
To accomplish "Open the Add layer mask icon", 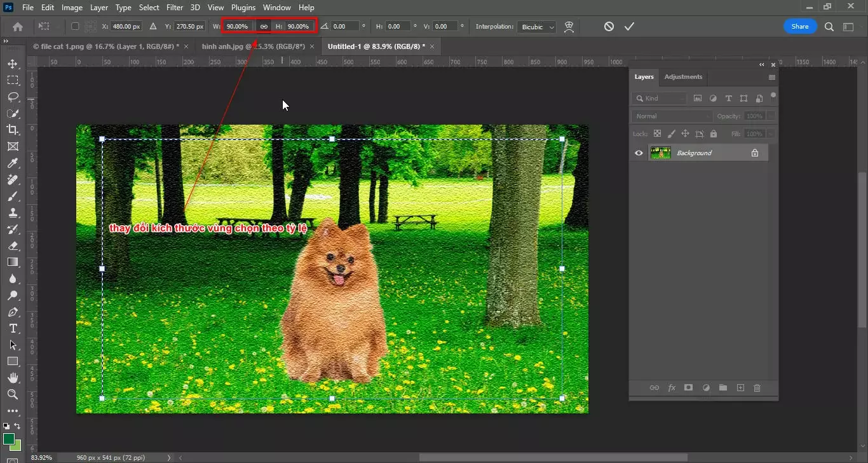I will point(689,387).
